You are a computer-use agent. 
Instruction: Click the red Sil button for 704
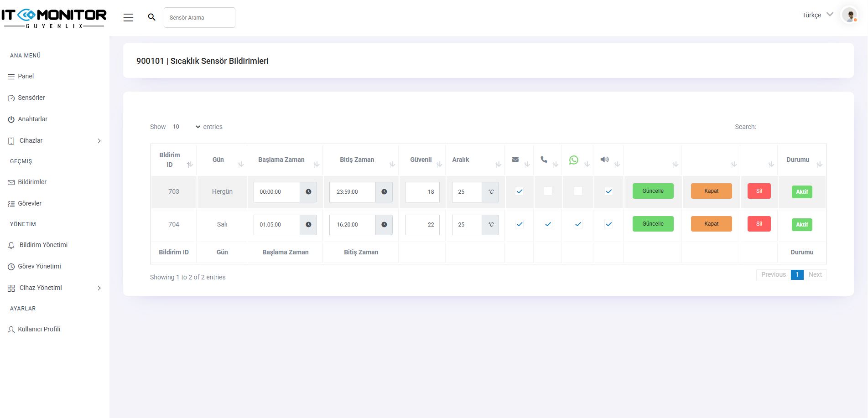(759, 224)
